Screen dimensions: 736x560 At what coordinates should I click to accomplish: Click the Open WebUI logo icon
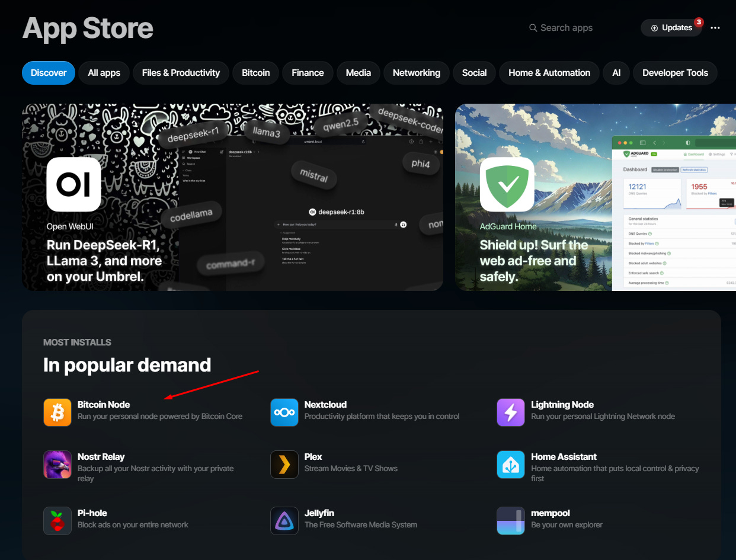pyautogui.click(x=73, y=184)
